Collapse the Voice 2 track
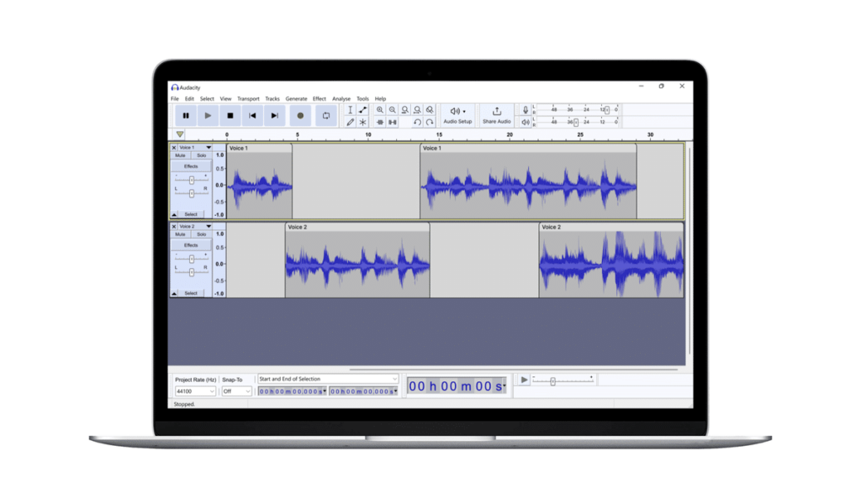 (x=174, y=293)
